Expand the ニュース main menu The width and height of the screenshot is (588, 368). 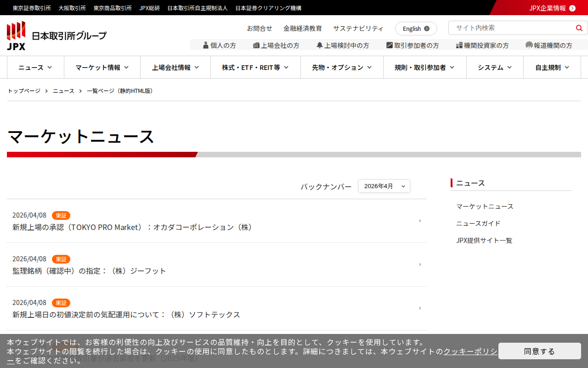(35, 67)
